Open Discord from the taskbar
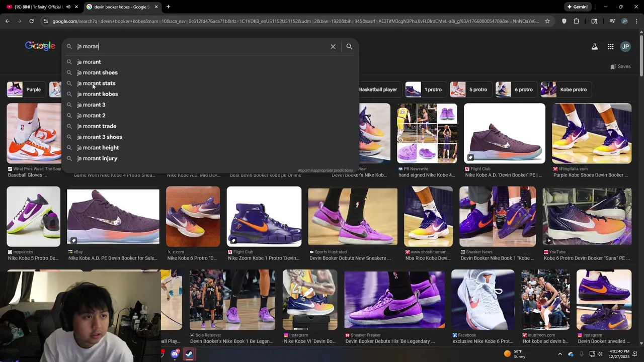The image size is (644, 362). click(175, 354)
